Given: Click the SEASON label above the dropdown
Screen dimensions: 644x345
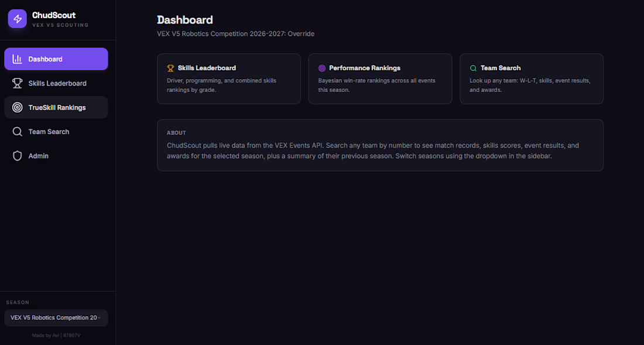Looking at the screenshot, I should coord(18,302).
